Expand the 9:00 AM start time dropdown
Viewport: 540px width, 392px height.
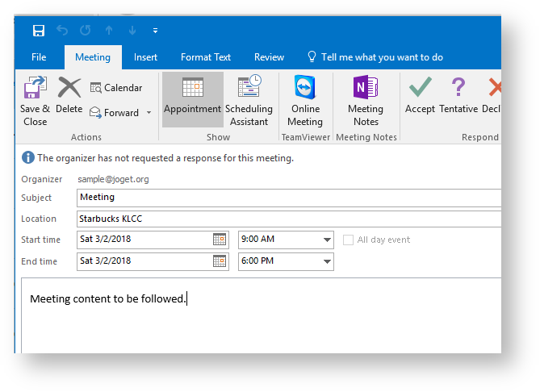[x=327, y=240]
